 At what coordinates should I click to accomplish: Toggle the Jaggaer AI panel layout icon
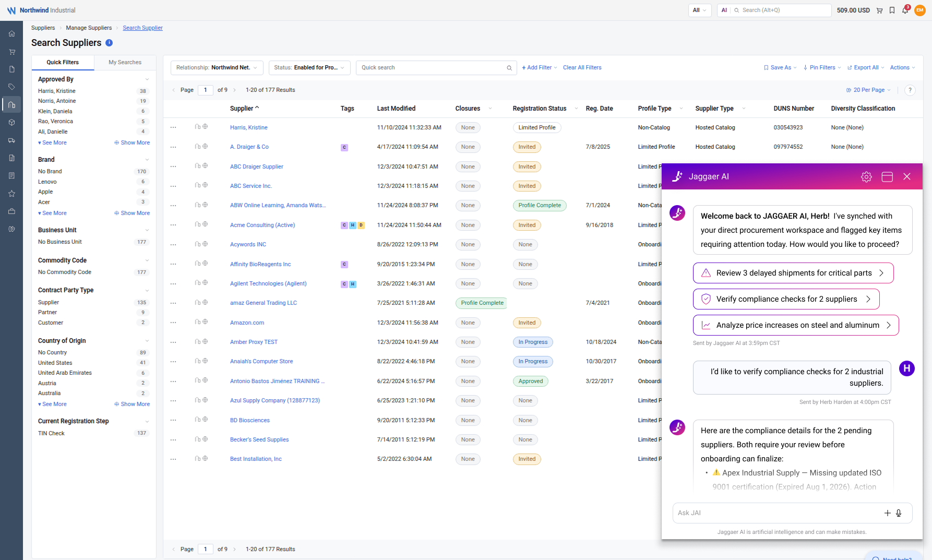pos(887,177)
